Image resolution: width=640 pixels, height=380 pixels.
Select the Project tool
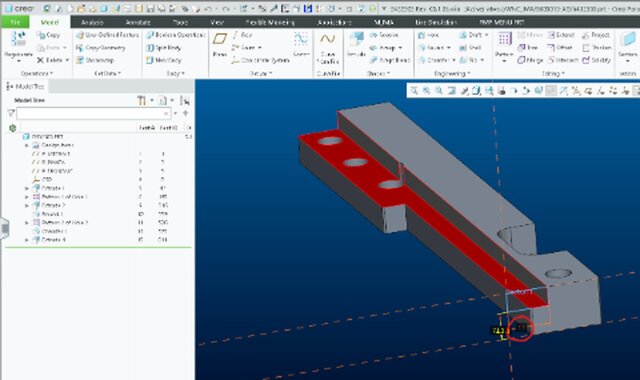click(596, 35)
